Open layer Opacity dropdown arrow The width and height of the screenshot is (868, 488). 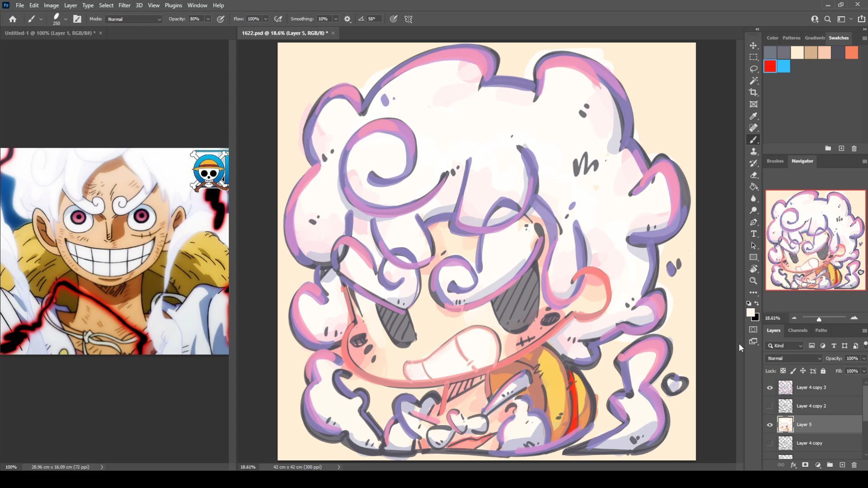[864, 358]
